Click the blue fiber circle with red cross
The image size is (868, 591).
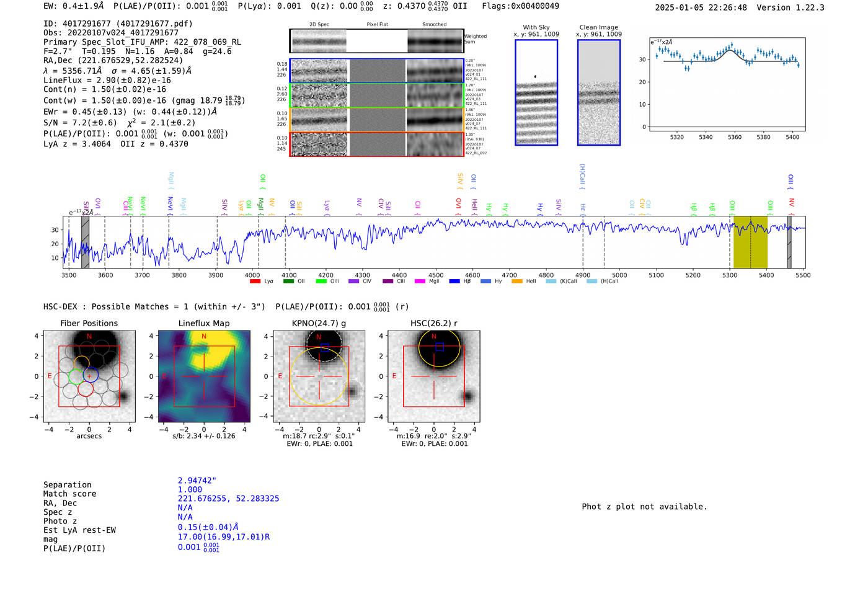click(91, 375)
